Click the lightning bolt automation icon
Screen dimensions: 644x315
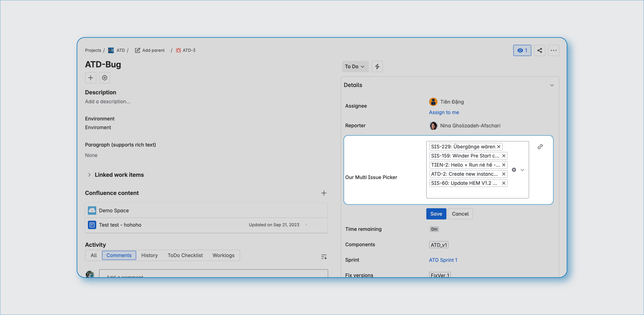[x=377, y=66]
